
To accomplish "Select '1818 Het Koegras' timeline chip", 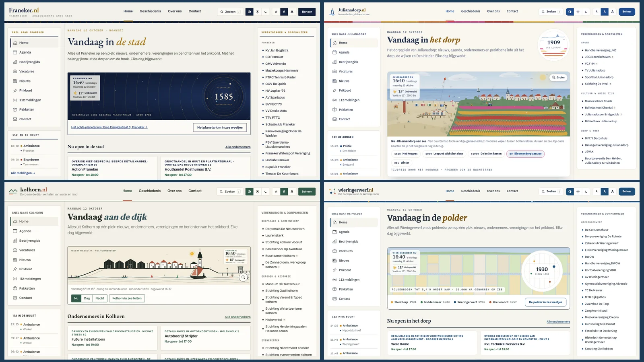I will click(x=406, y=154).
